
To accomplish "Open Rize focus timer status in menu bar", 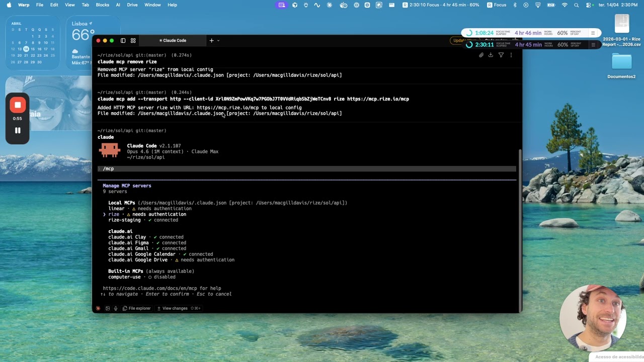I will coord(441,5).
